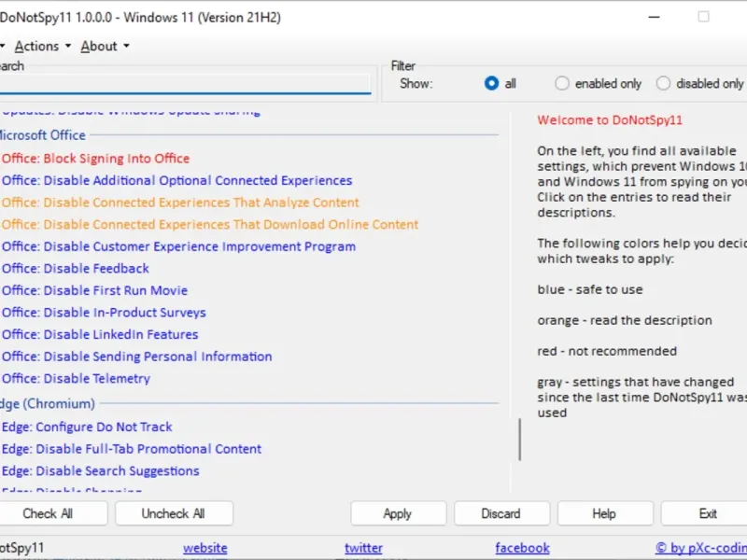Select "Office: Disable Sending Personal Information"

tap(136, 357)
